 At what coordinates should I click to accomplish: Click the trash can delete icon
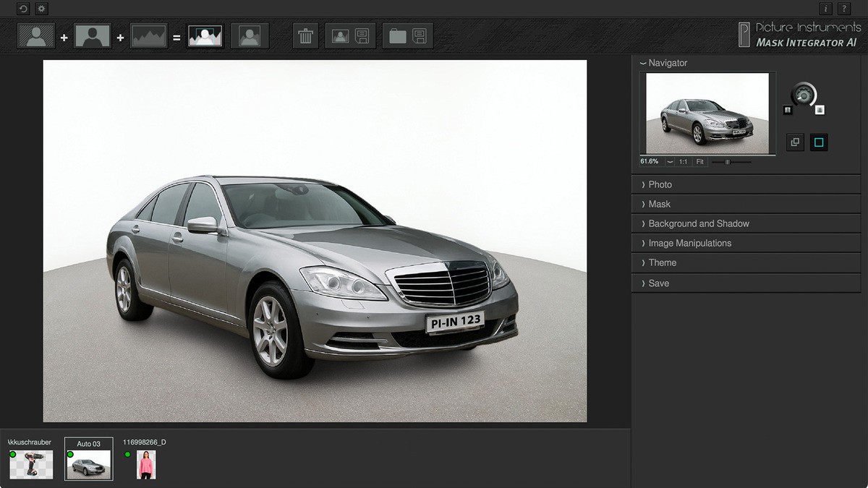(x=305, y=35)
